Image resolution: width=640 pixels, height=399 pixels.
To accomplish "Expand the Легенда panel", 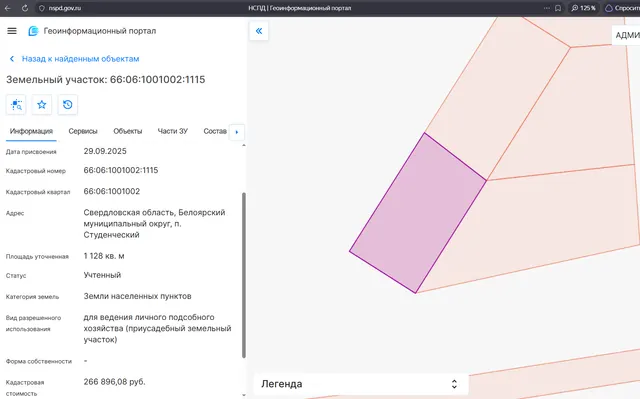I will [361, 384].
